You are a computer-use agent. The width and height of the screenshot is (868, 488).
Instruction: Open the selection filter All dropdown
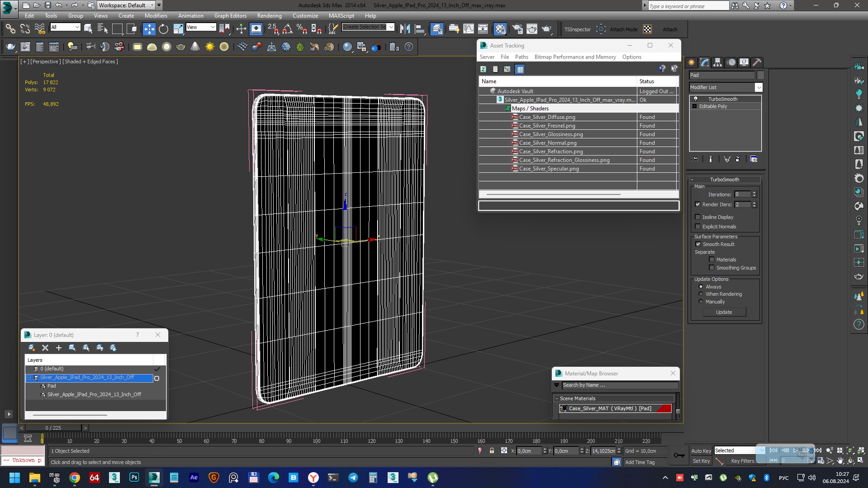click(65, 27)
